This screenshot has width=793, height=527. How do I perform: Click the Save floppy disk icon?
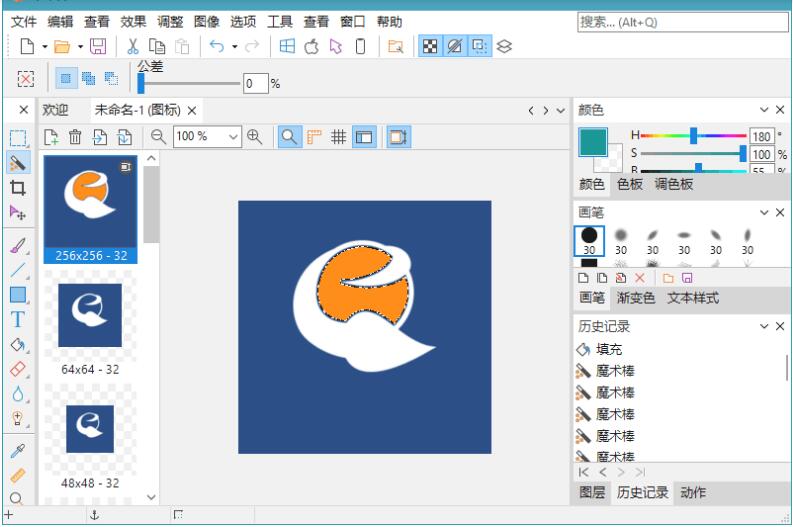click(x=98, y=47)
